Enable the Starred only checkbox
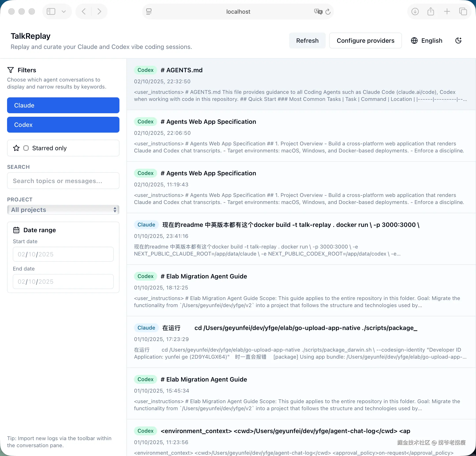Viewport: 476px width, 456px height. click(26, 148)
